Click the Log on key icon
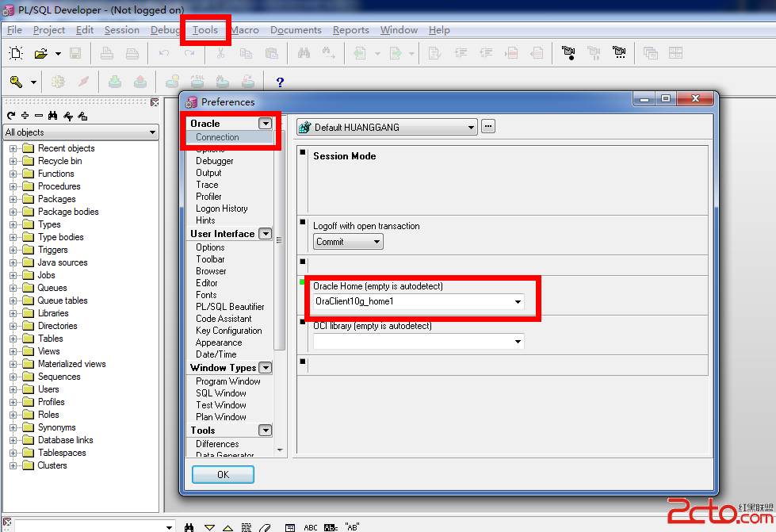The height and width of the screenshot is (532, 776). point(17,82)
